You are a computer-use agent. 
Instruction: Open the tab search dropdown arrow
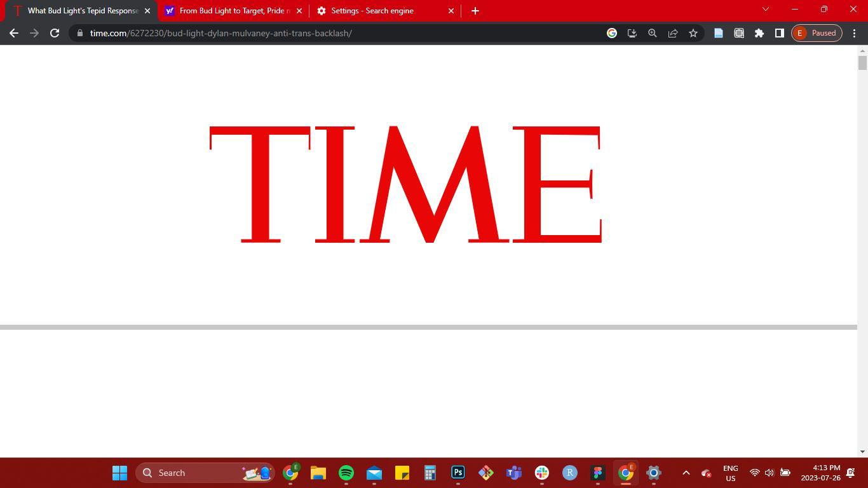766,10
